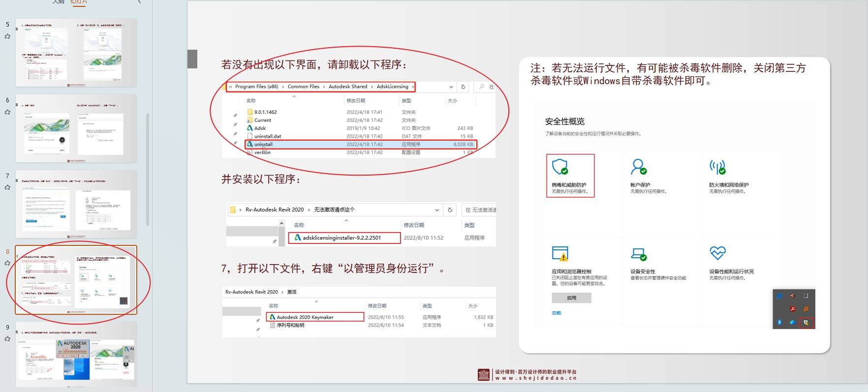
Task: Select the highlighted slide 8 thumbnail
Action: [x=76, y=280]
